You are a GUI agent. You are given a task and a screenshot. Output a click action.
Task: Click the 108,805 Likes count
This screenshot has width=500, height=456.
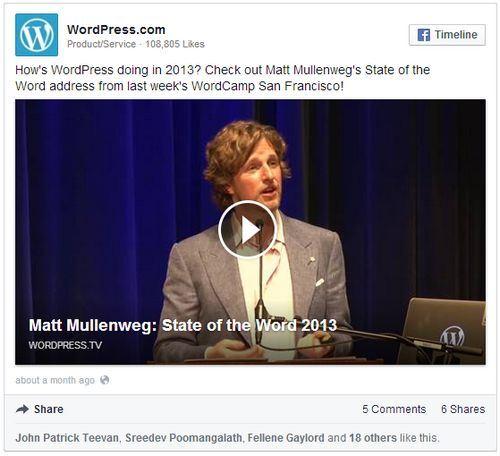175,44
